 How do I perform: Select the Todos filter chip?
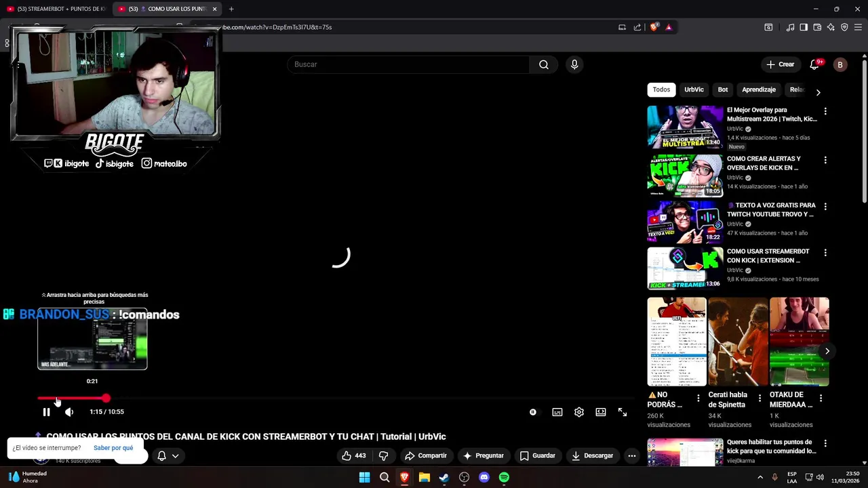tap(661, 89)
